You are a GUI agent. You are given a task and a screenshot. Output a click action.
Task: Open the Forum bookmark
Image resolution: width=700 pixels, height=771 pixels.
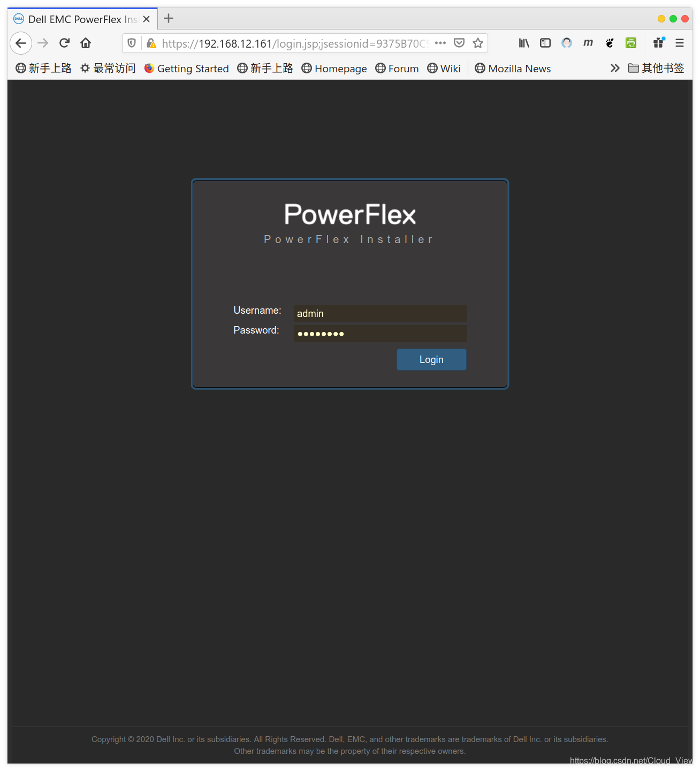point(397,68)
